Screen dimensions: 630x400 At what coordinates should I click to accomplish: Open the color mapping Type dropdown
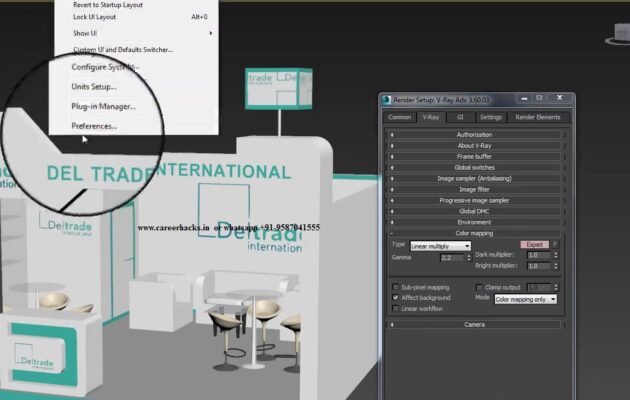440,246
